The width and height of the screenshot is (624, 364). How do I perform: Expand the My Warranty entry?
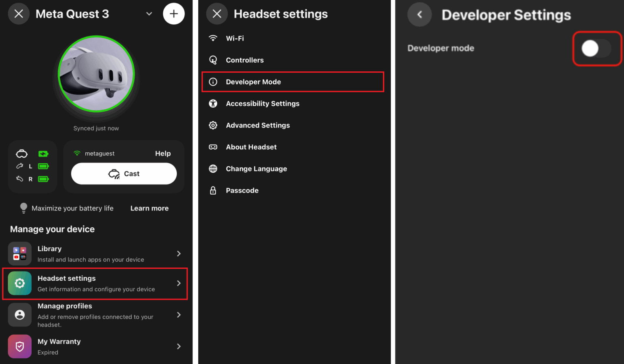coord(179,346)
